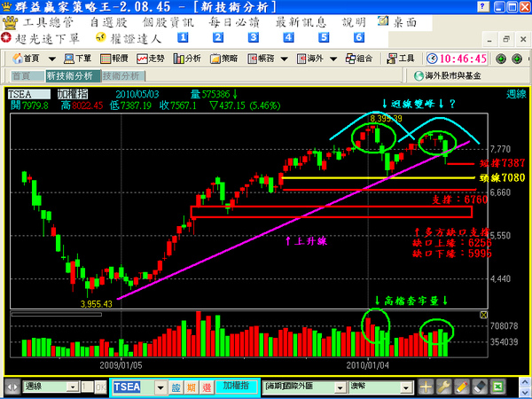Image resolution: width=532 pixels, height=399 pixels.
Task: Switch to 新技術分析 tab
Action: pyautogui.click(x=73, y=76)
